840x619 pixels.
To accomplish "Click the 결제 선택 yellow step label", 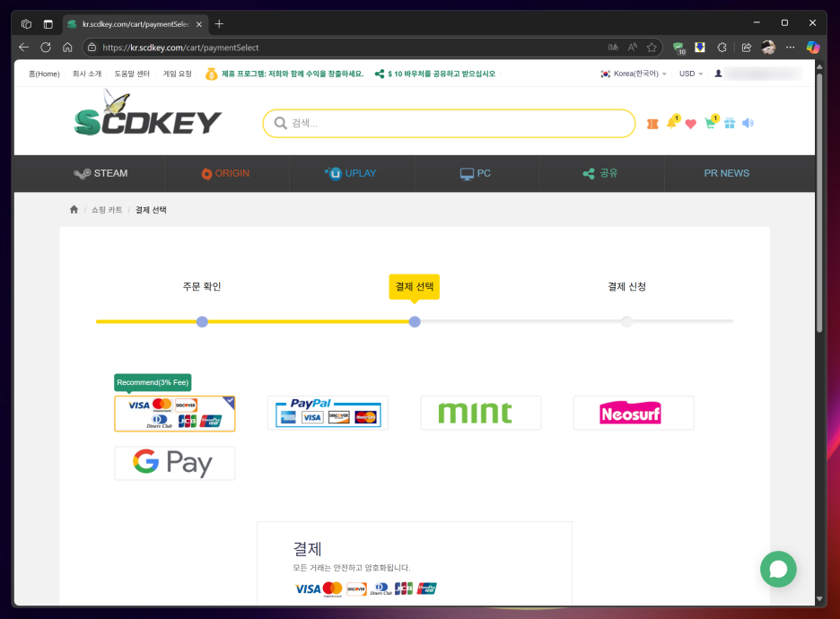I will tap(414, 287).
